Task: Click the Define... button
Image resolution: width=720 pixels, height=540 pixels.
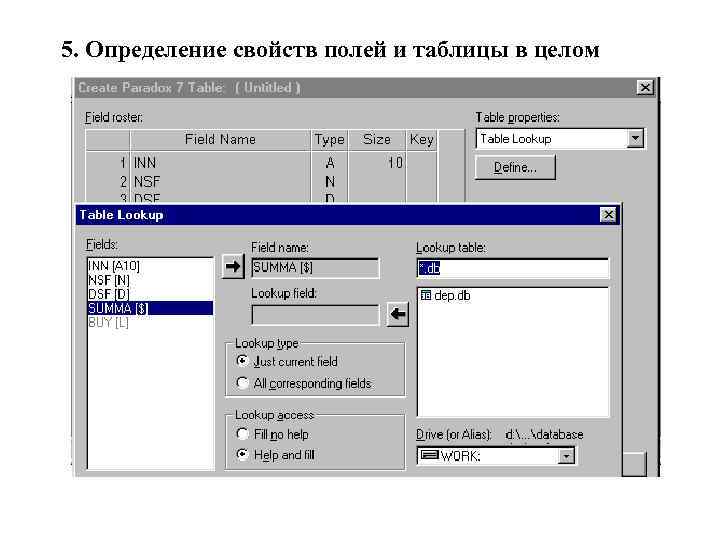Action: coord(515,167)
